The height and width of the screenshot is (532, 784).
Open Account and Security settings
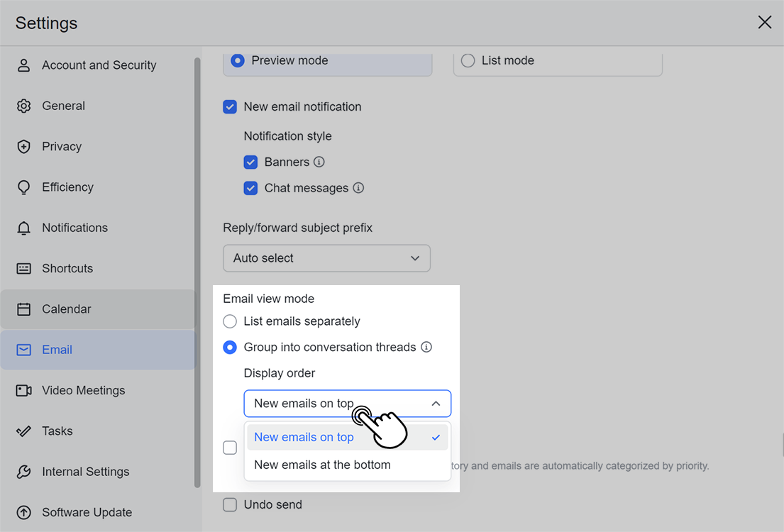tap(98, 65)
